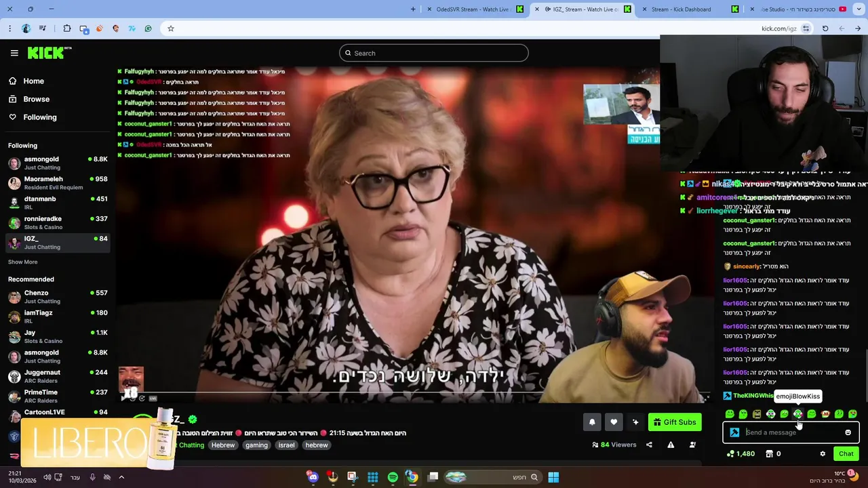This screenshot has height=488, width=868.
Task: Focus the Kick search box
Action: pyautogui.click(x=434, y=53)
